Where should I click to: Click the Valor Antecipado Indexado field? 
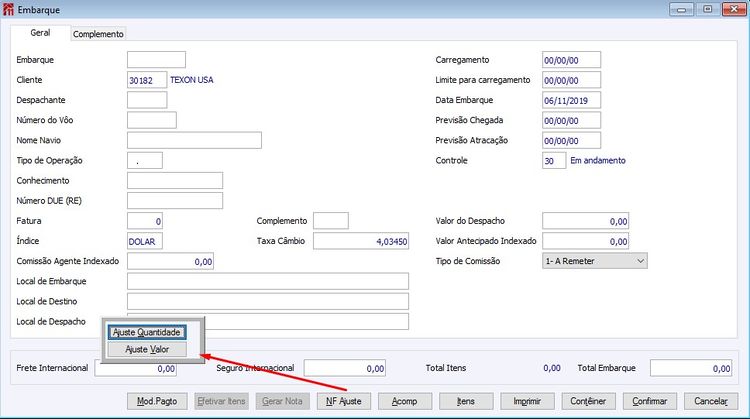(x=585, y=241)
